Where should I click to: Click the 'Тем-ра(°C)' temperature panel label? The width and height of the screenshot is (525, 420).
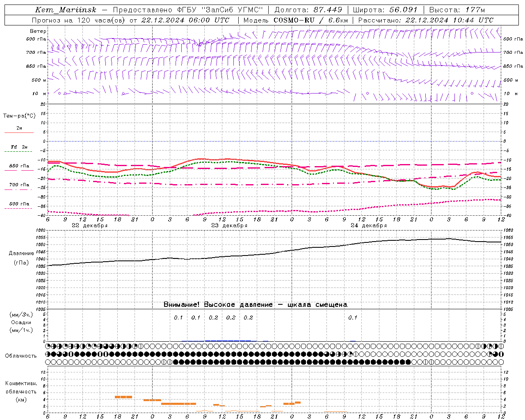[x=19, y=116]
